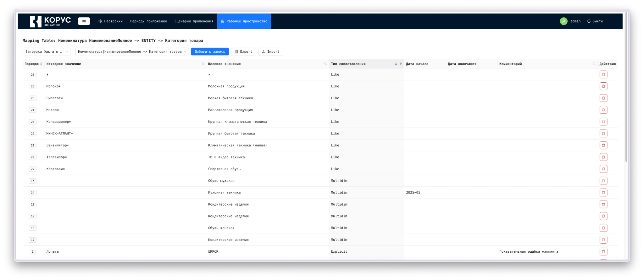The height and width of the screenshot is (280, 644).
Task: Open the Номенклатура mapping selector dropdown
Action: 132,52
